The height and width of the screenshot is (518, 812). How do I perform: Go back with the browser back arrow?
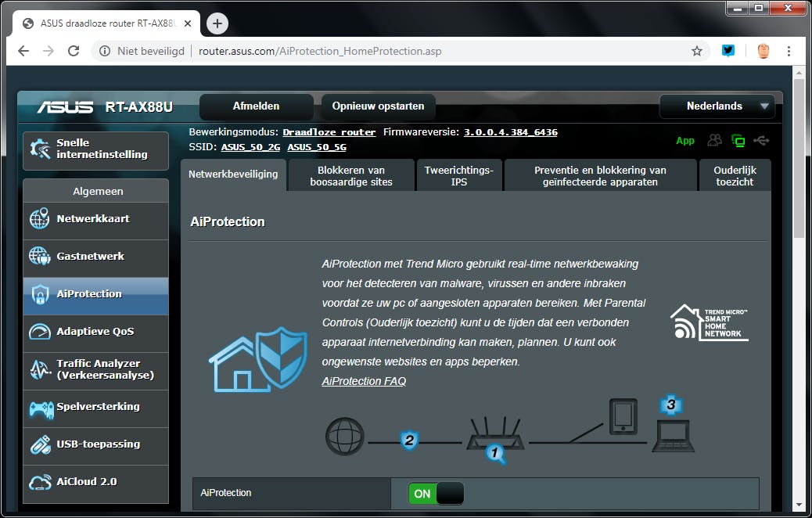pos(23,51)
